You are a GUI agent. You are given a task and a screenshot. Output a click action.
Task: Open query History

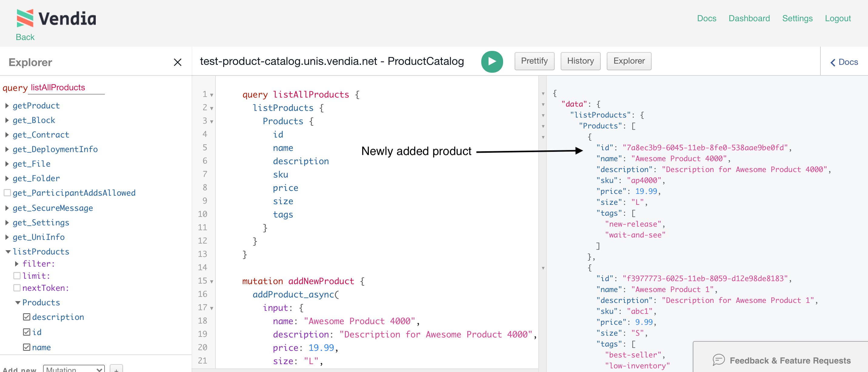[x=580, y=61]
